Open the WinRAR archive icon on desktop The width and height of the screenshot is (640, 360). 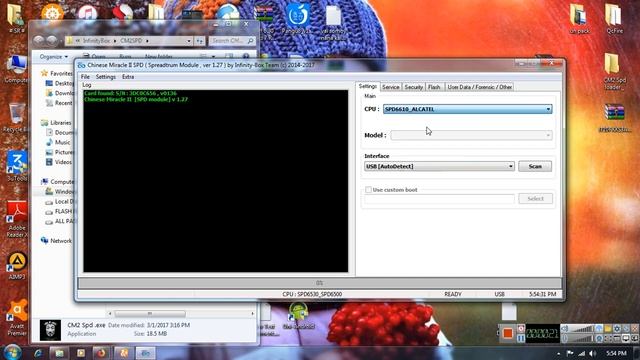614,118
